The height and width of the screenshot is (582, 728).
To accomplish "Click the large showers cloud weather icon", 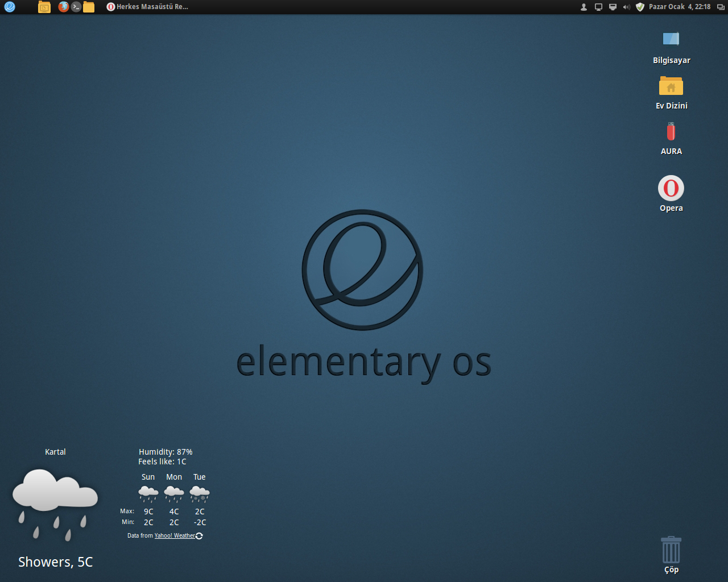I will coord(55,505).
